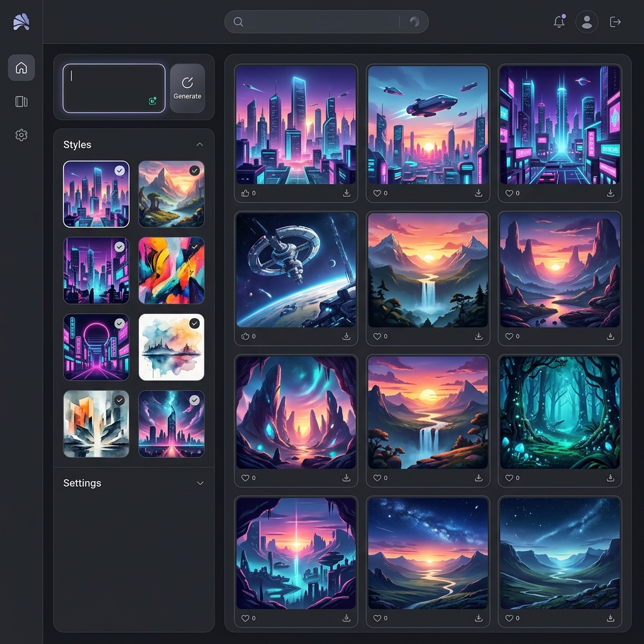Uncheck the neon circle street style
This screenshot has width=644, height=644.
119,324
